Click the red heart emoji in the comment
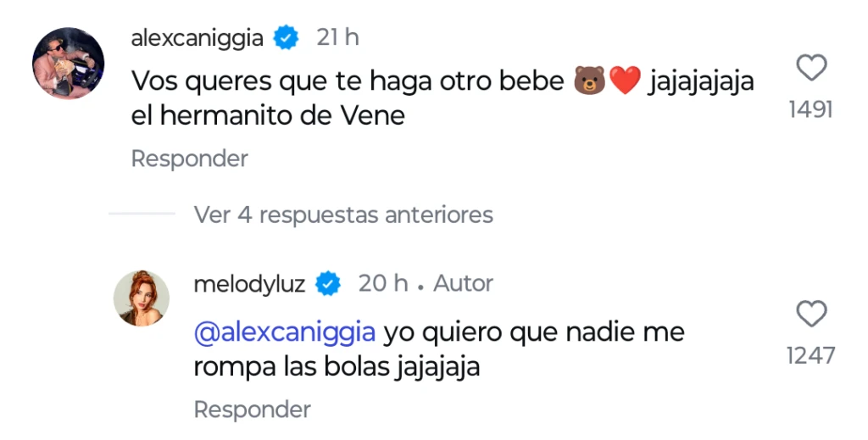Screen dimensions: 868x440 coord(624,81)
